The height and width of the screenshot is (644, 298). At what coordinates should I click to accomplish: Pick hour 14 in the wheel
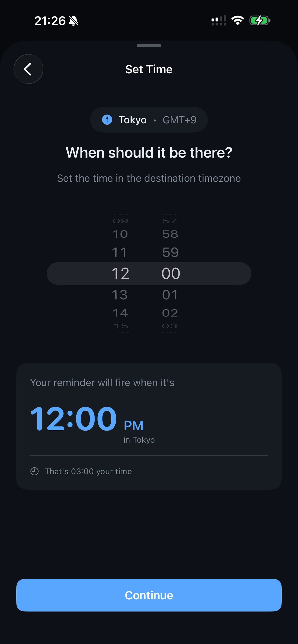120,313
